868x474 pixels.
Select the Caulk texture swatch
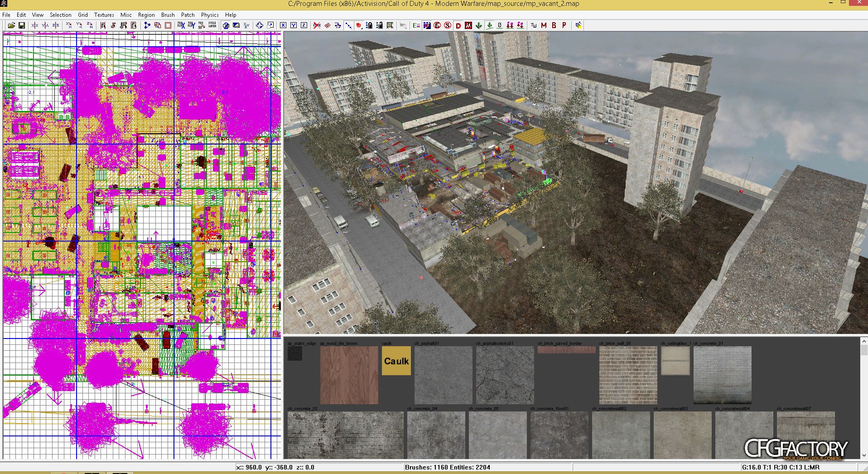(396, 361)
